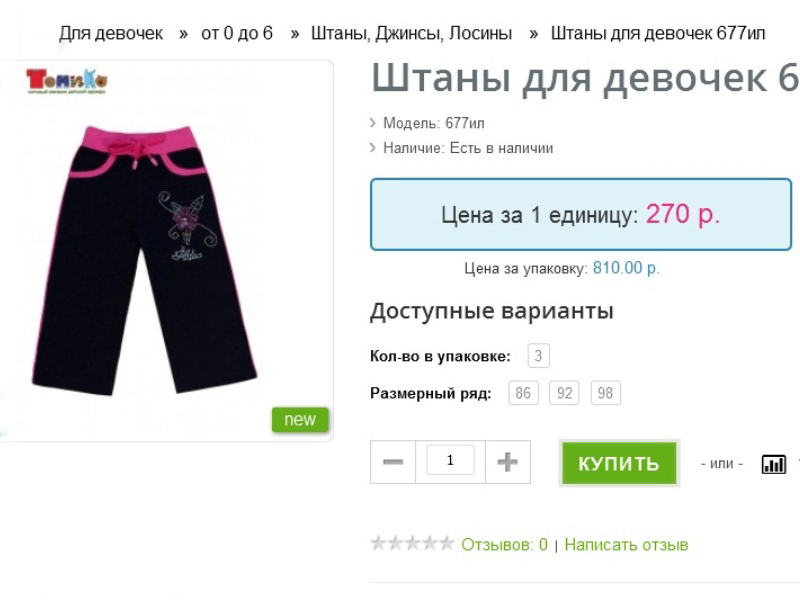
Task: Increase quantity with the plus button
Action: (x=508, y=462)
